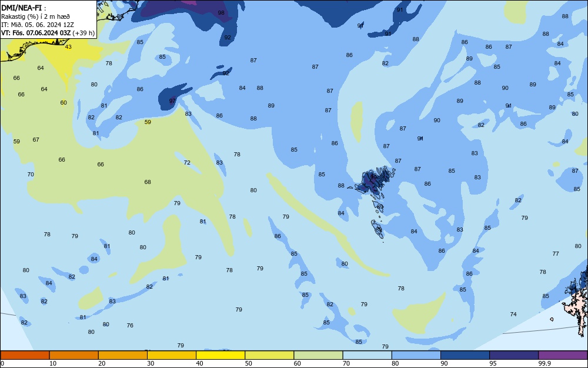
Task: Click the 80–90 medium blue legend swatch
Action: pos(416,355)
